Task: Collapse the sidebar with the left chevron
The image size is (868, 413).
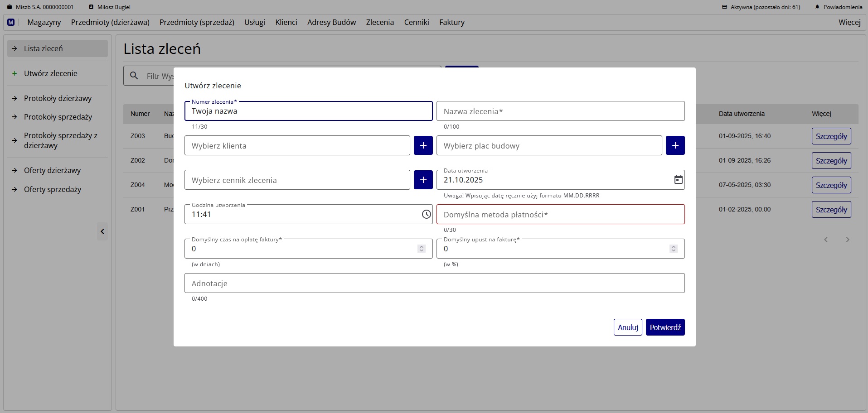Action: coord(102,231)
